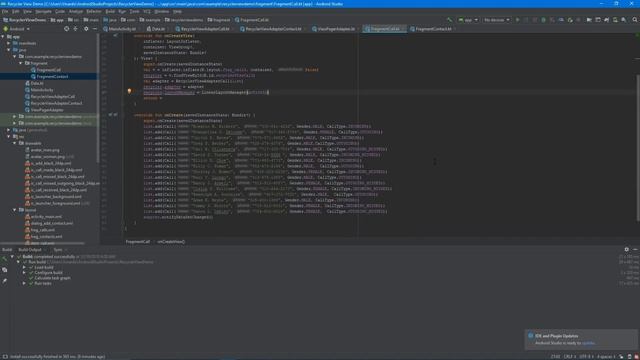Collapse the app module tree node
Image resolution: width=640 pixels, height=360 pixels.
(3, 37)
